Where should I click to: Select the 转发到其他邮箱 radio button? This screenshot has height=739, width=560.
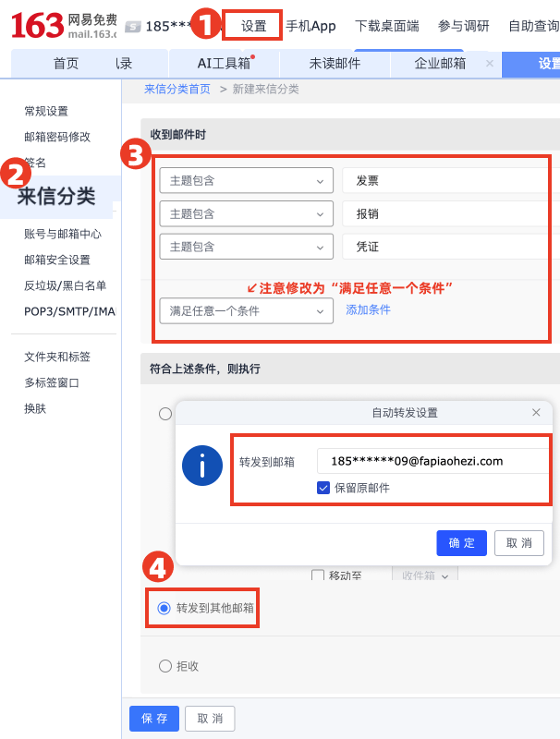(164, 608)
